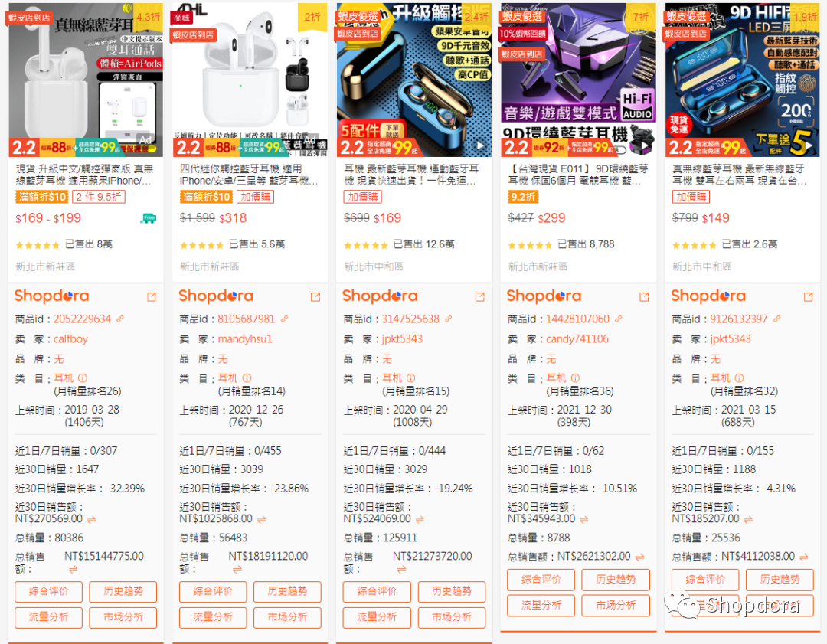Click 市场分析 button under candy741106 product

[x=616, y=606]
